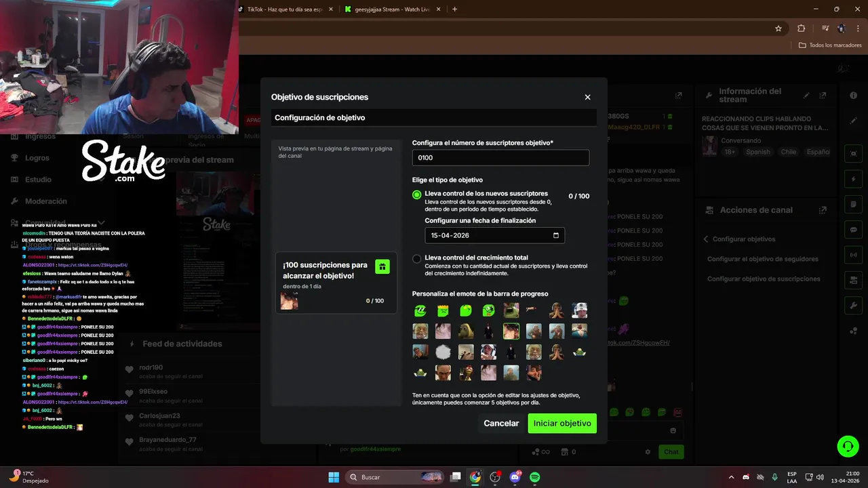This screenshot has width=868, height=488.
Task: Click the chat bubble icon in right sidebar
Action: click(x=854, y=230)
